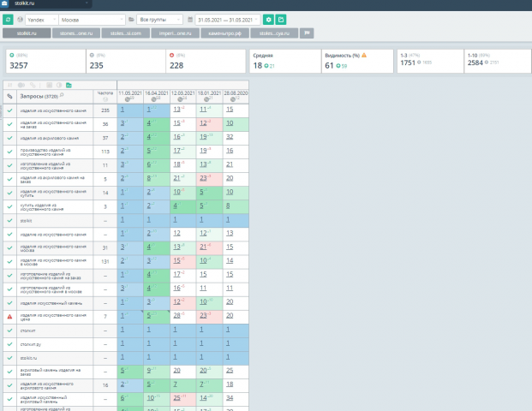Click the globe icon beside Yandex
This screenshot has width=532, height=411.
pos(20,20)
